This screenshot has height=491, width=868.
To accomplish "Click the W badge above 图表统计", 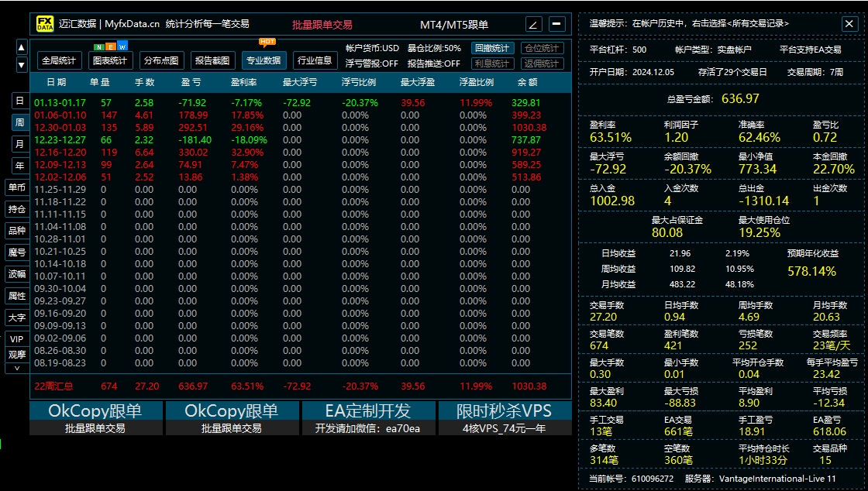I will 122,46.
